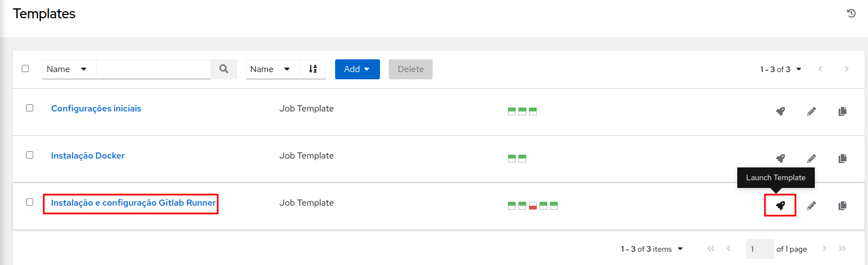Launch the Instalação Docker template
The image size is (868, 265).
780,159
